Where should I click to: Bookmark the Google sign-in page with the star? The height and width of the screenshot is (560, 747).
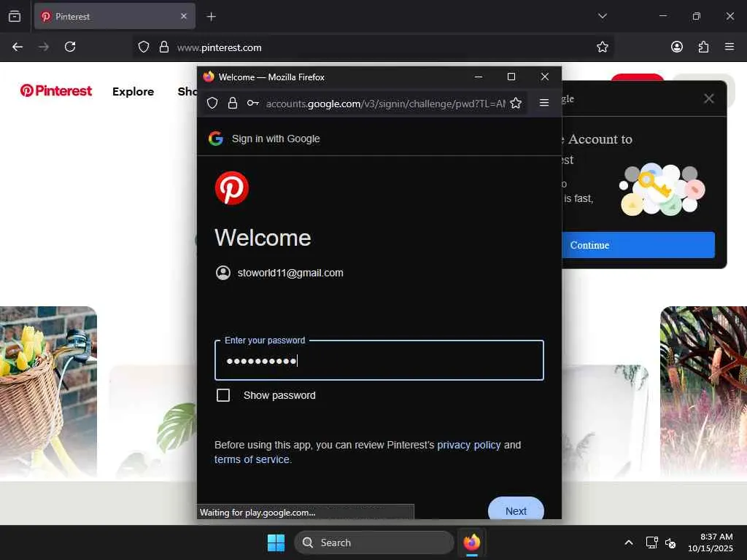click(516, 104)
